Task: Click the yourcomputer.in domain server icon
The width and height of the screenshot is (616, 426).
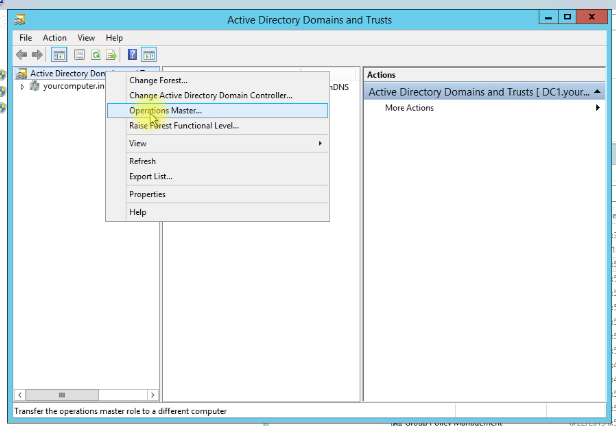Action: [35, 86]
